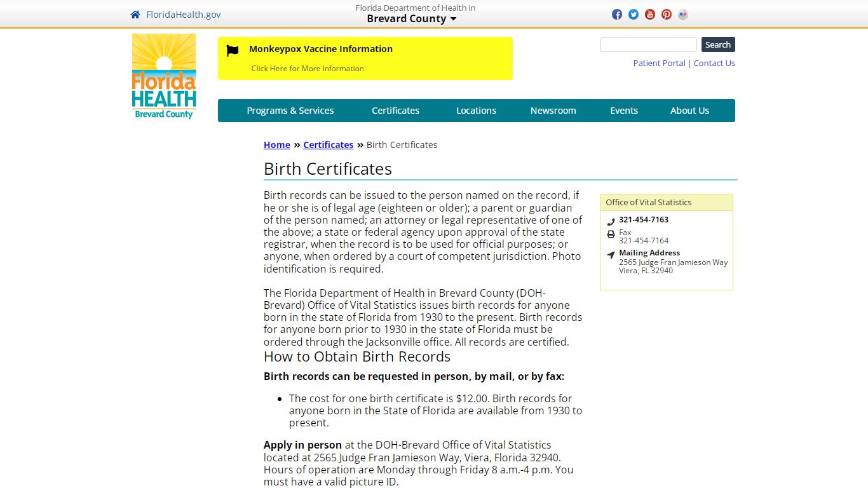Viewport: 868px width, 488px height.
Task: Open Newsroom menu
Action: click(x=553, y=111)
